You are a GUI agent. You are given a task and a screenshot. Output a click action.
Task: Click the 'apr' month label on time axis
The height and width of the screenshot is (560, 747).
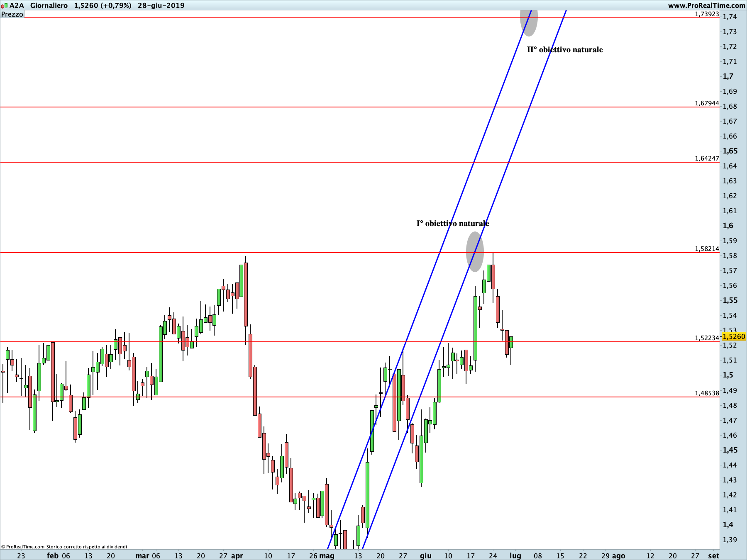[x=237, y=556]
